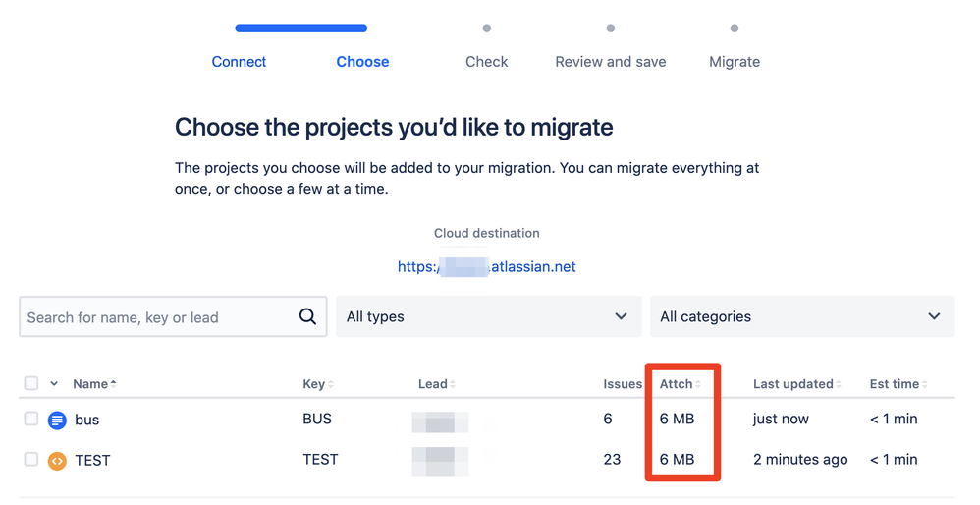Screen dimensions: 980x505
Task: Click the TEST key cell
Action: 321,460
